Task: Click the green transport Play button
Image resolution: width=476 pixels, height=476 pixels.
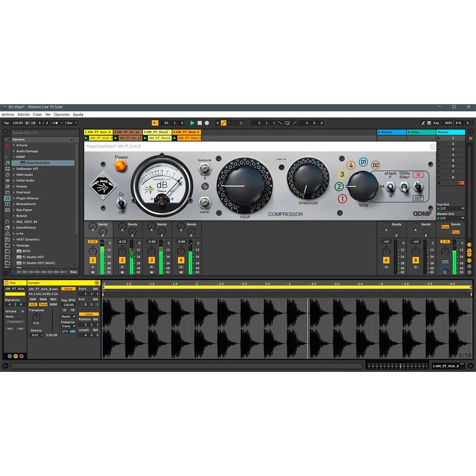Action: [192, 123]
